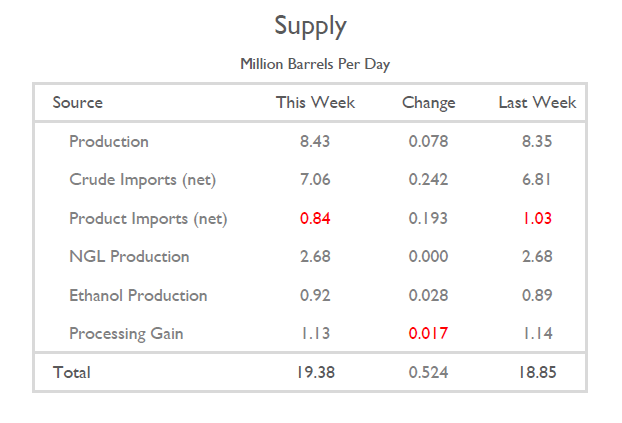The height and width of the screenshot is (423, 622).
Task: Select the 18.85 total Last Week value
Action: tap(537, 373)
